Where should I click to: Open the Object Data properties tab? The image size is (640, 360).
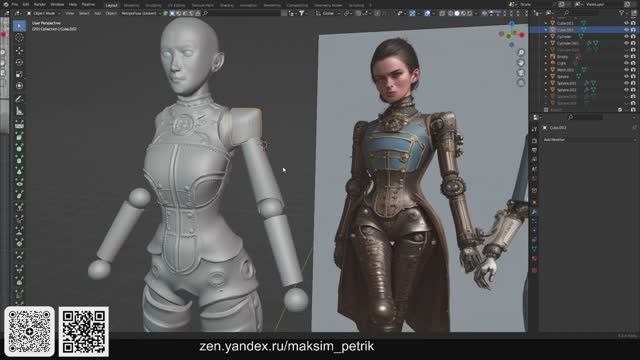[534, 249]
